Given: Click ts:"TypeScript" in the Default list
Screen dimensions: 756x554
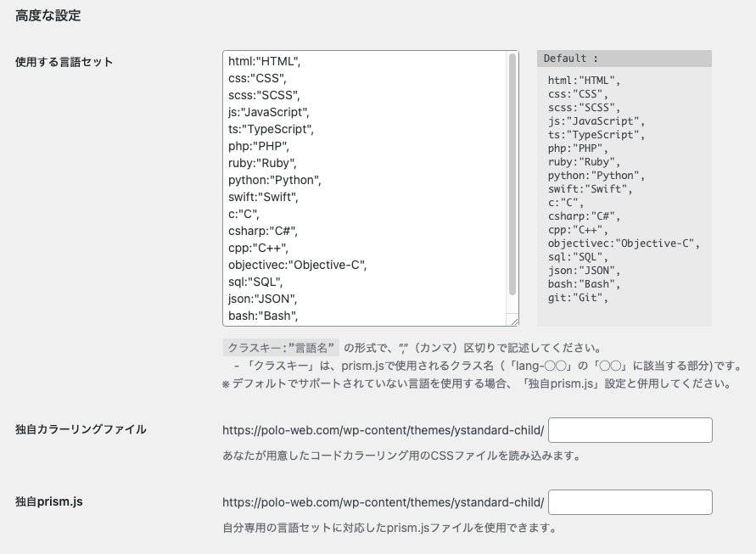Looking at the screenshot, I should pyautogui.click(x=596, y=135).
